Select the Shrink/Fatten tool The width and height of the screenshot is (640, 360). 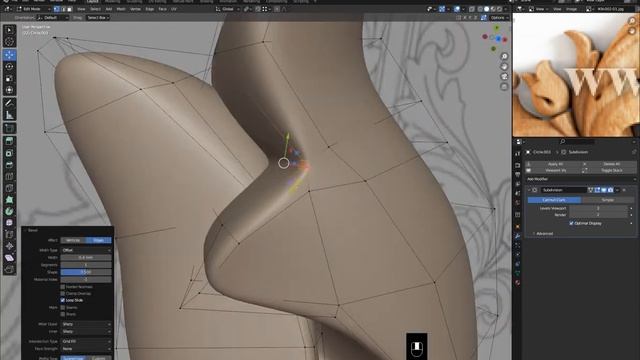click(9, 246)
